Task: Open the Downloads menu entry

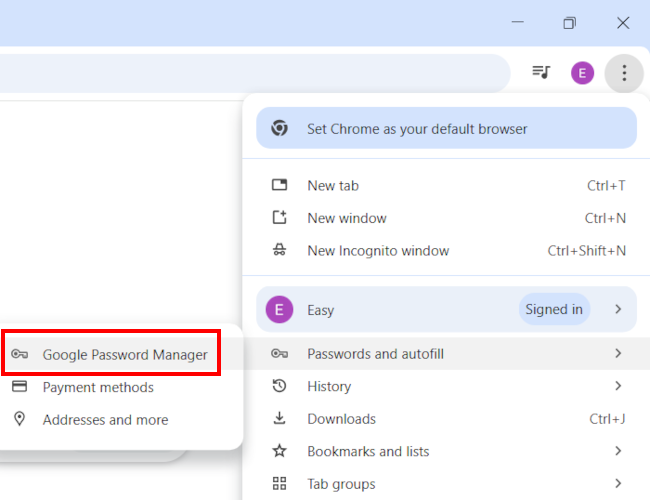Action: (446, 419)
